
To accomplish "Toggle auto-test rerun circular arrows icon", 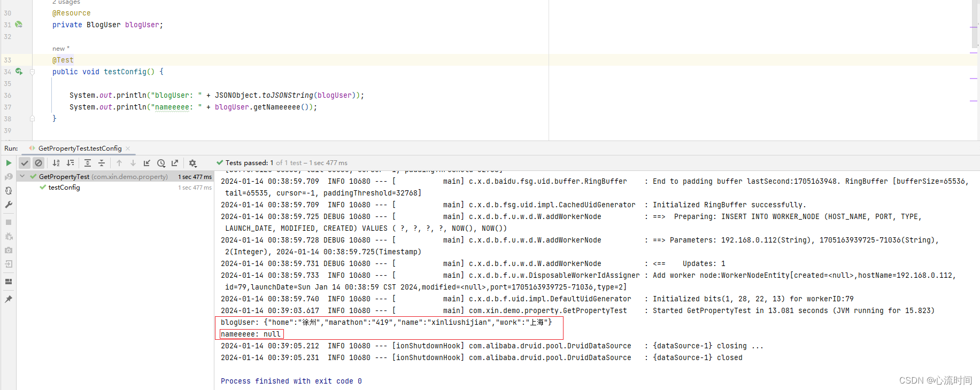I will click(9, 191).
